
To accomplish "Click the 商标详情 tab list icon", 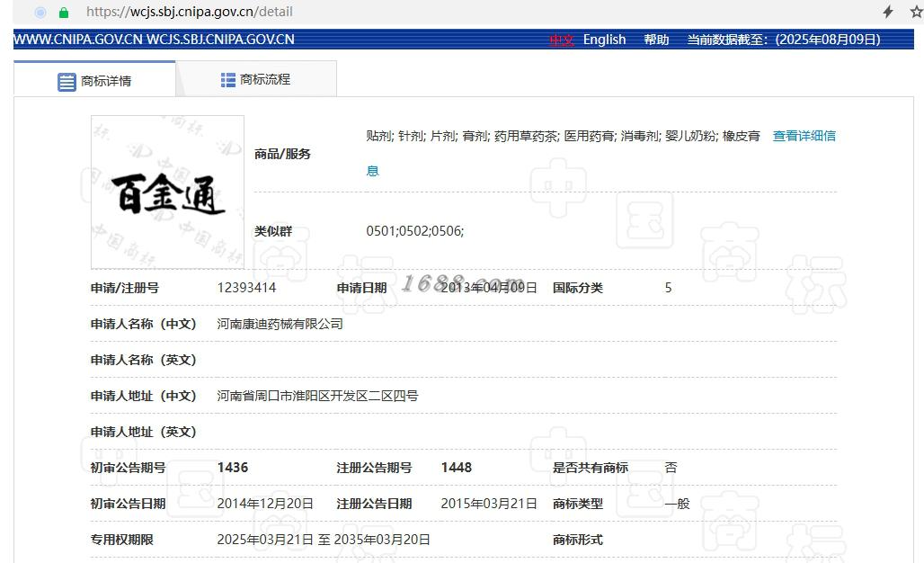I will tap(67, 82).
